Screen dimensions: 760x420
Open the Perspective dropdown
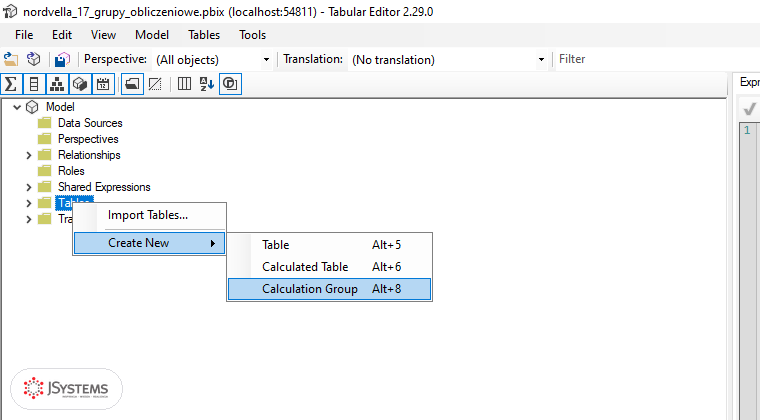(266, 60)
